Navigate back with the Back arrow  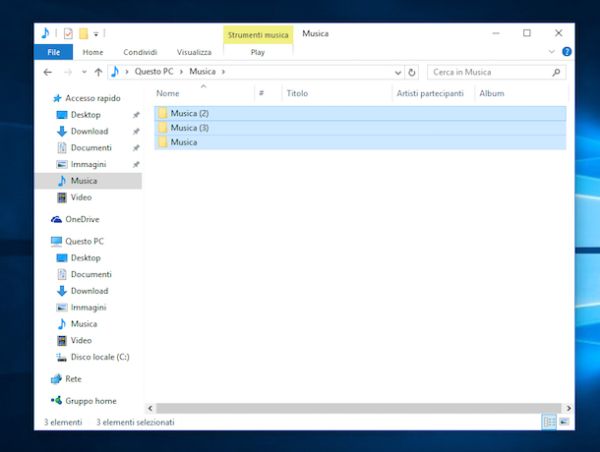click(48, 72)
